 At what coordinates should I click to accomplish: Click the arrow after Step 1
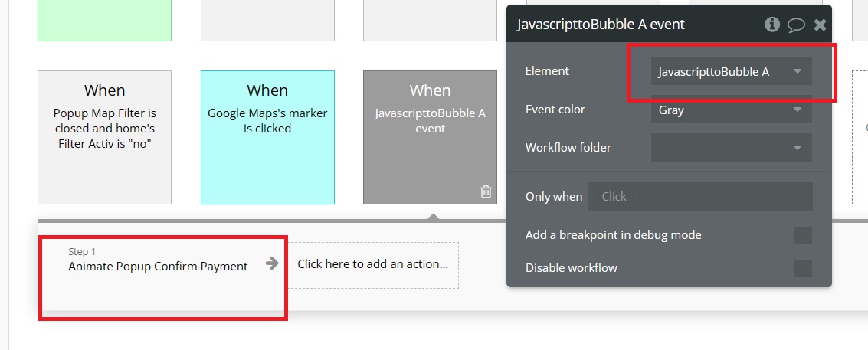click(271, 263)
